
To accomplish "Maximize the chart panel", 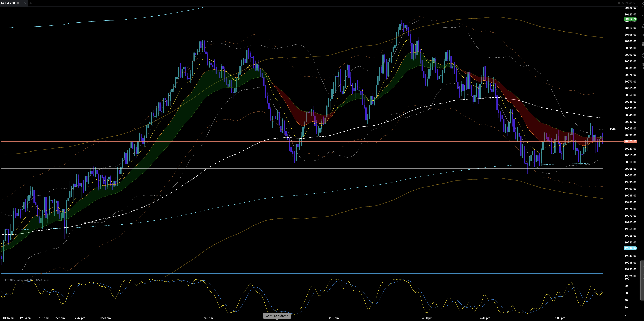I will tap(627, 3).
